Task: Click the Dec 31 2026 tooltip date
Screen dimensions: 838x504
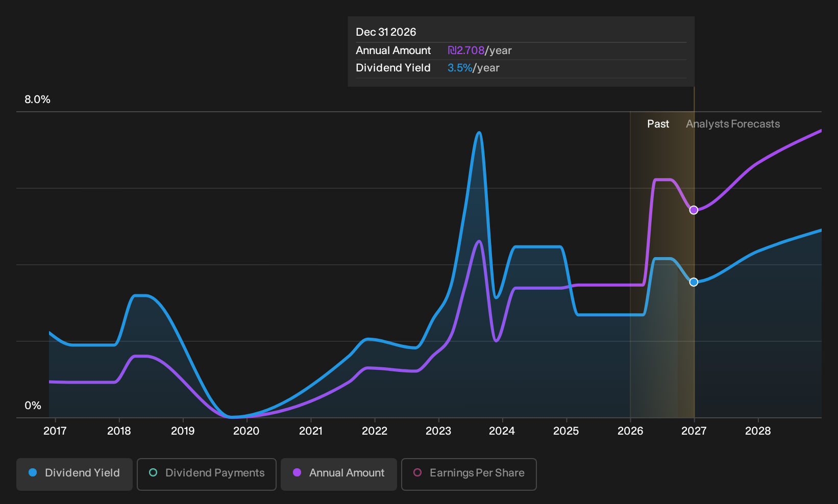Action: (386, 32)
